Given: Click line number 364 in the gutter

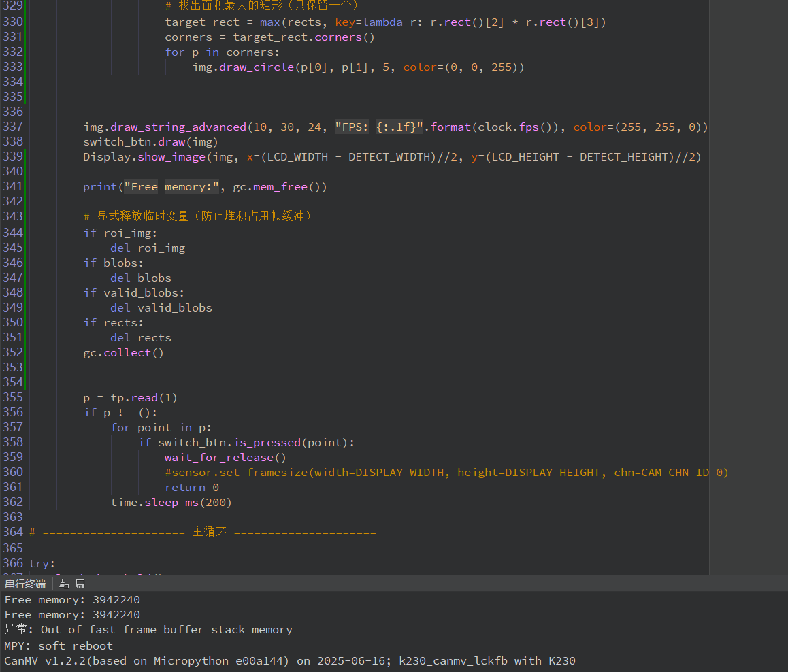Looking at the screenshot, I should point(13,532).
